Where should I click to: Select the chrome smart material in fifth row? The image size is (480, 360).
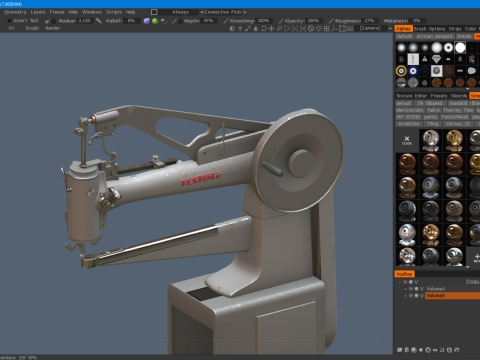point(407,235)
